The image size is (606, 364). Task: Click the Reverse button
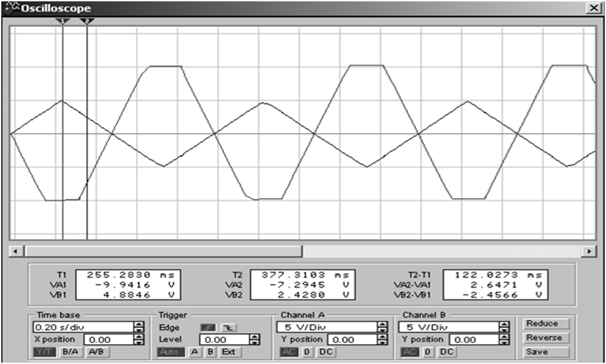click(544, 338)
